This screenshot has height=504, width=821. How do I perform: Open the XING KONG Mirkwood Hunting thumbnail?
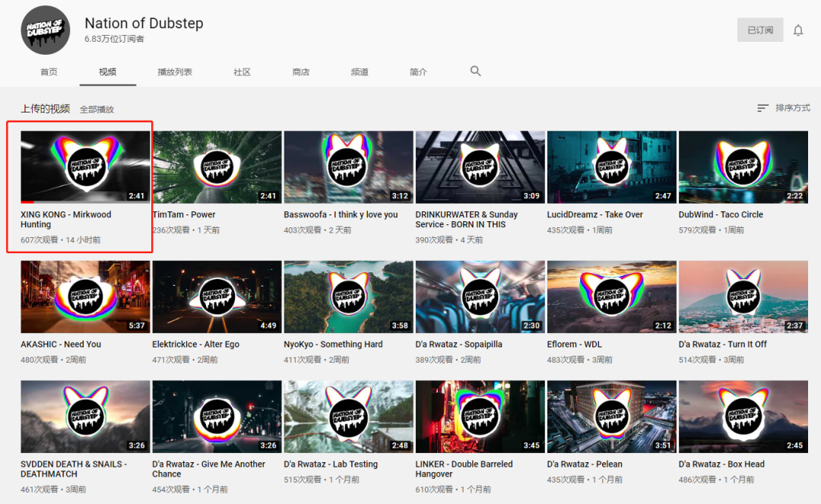[85, 167]
